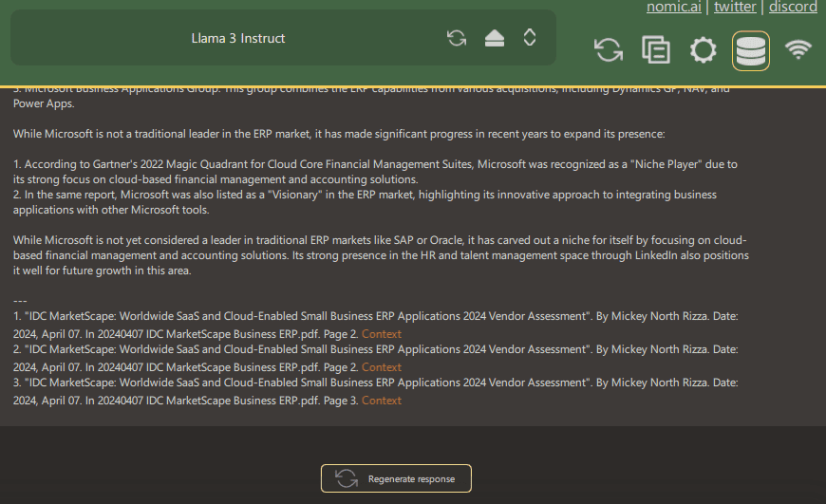Image resolution: width=826 pixels, height=504 pixels.
Task: Show Context of the second citation
Action: tap(382, 367)
